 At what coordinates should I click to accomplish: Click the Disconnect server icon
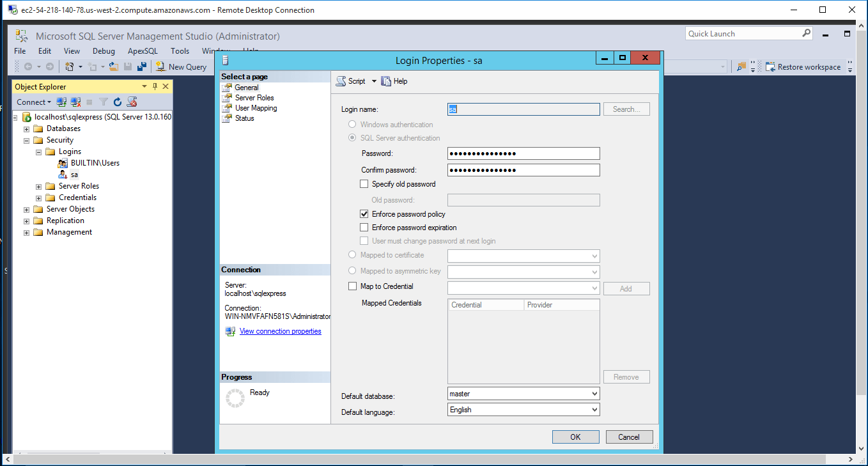tap(75, 102)
